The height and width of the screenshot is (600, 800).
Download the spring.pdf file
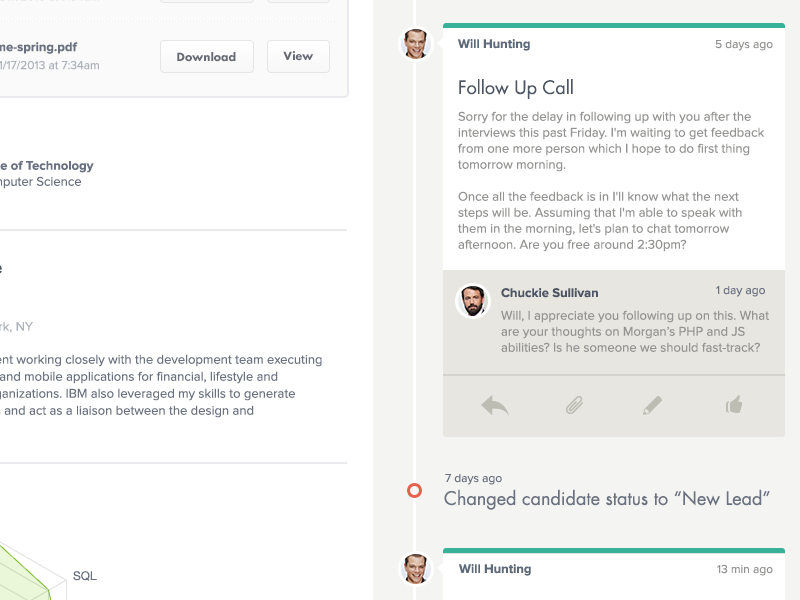[207, 57]
